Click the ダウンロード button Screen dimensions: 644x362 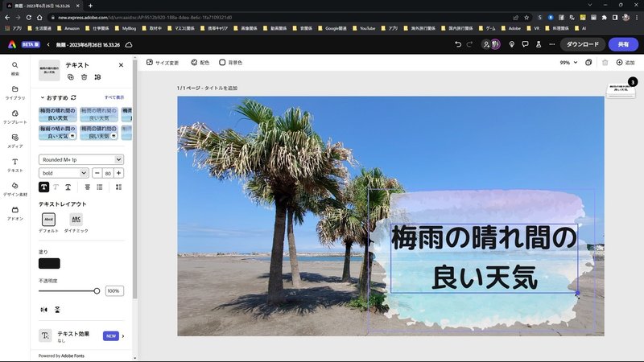click(x=582, y=44)
